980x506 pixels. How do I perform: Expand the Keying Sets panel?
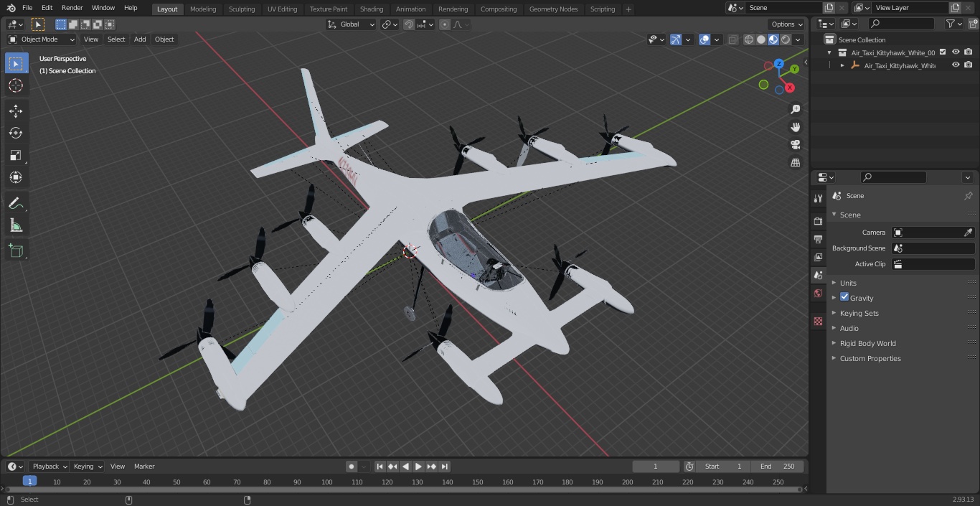pyautogui.click(x=859, y=313)
